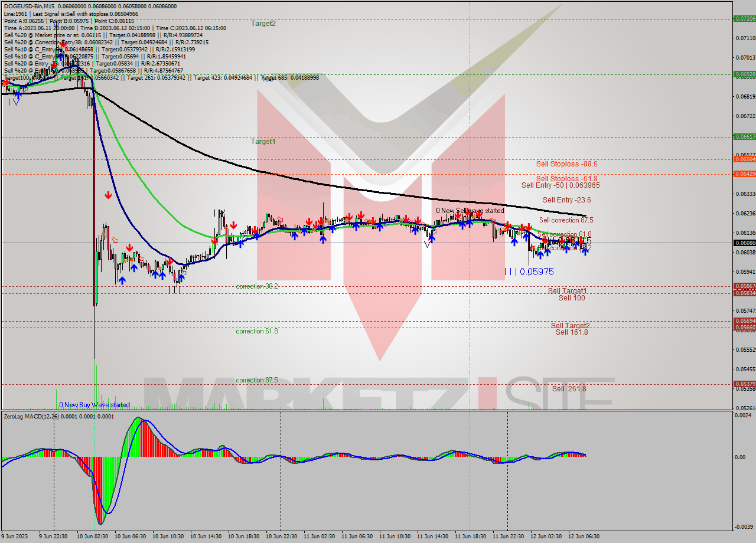Select the green Target2 label
The height and width of the screenshot is (543, 756).
coord(263,24)
